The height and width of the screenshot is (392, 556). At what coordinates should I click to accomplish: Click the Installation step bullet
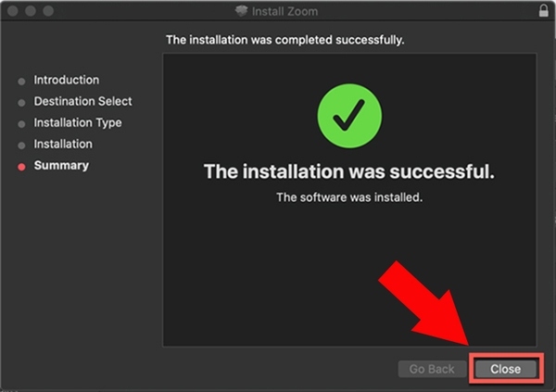(21, 145)
